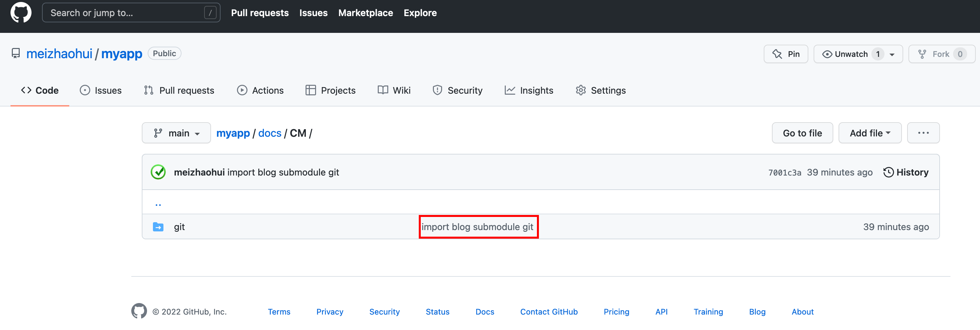This screenshot has width=980, height=330.
Task: Open the Terms footer link
Action: click(279, 312)
